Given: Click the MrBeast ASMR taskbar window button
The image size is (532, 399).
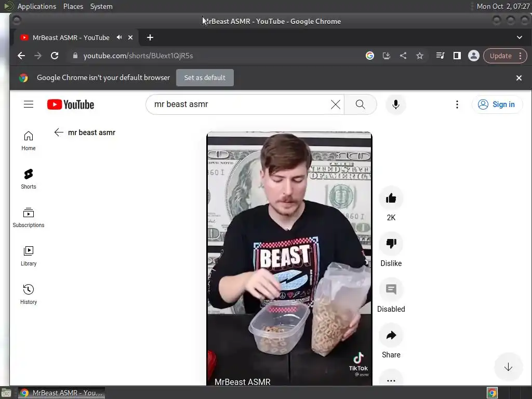Looking at the screenshot, I should point(61,393).
